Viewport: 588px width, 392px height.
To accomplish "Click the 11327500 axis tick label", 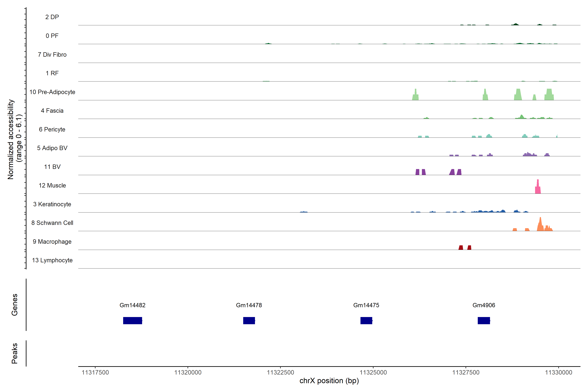I will [x=466, y=373].
